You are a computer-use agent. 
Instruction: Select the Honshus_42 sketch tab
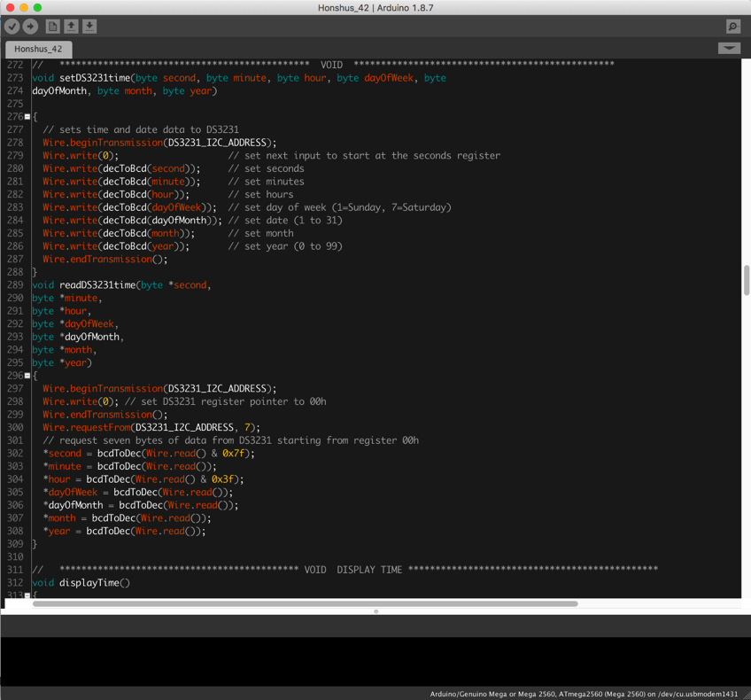[x=38, y=50]
